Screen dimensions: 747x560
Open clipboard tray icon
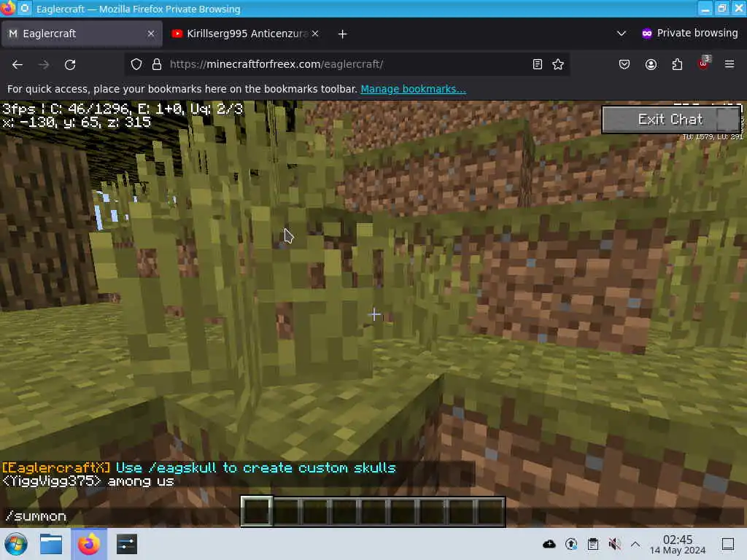pos(593,544)
